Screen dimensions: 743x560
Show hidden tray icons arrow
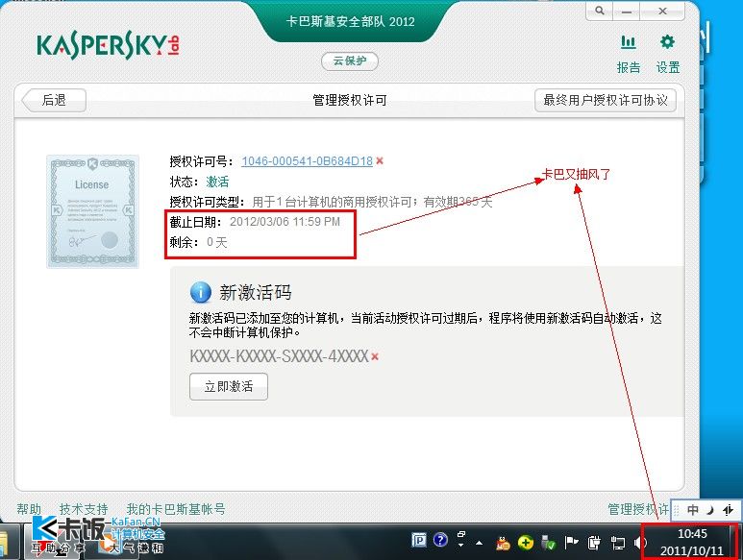[x=479, y=543]
